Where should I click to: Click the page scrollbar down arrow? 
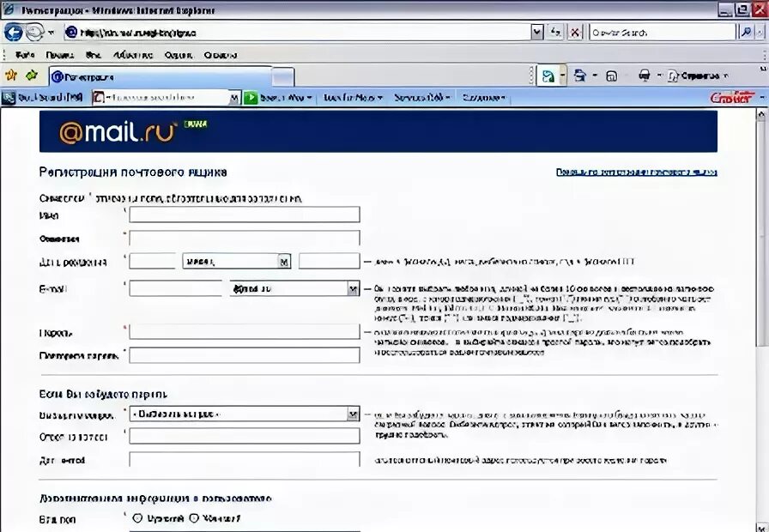[761, 527]
